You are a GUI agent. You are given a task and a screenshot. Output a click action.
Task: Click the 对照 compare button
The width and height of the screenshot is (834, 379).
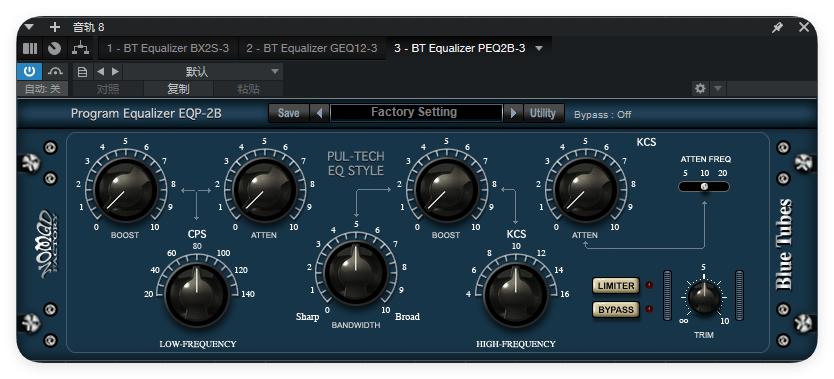pos(108,89)
